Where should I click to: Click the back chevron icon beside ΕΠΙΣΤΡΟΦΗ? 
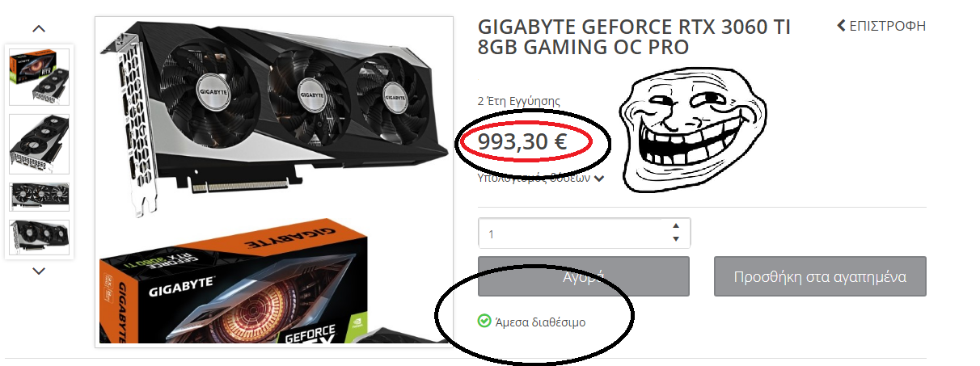841,26
